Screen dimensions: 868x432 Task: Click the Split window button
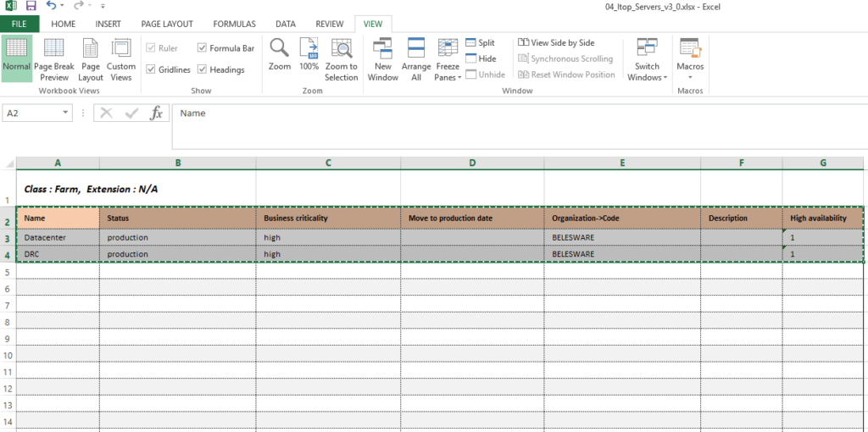[480, 43]
